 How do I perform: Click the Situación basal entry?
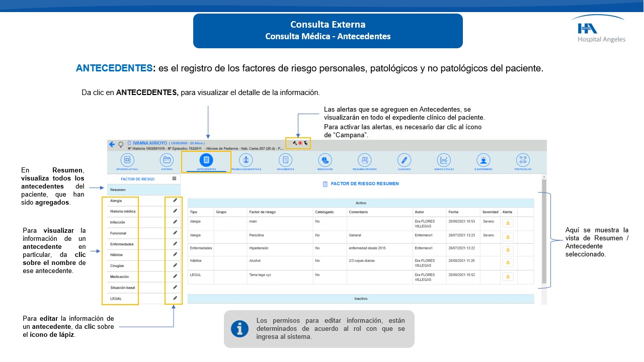tap(122, 288)
